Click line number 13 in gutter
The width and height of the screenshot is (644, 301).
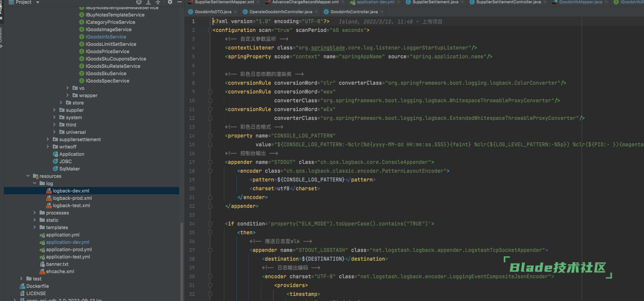click(x=192, y=127)
